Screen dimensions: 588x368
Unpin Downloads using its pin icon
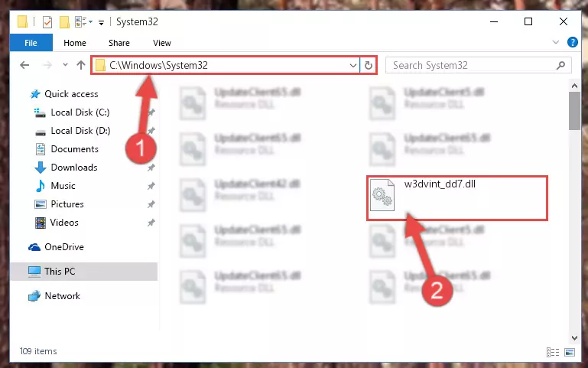click(151, 168)
